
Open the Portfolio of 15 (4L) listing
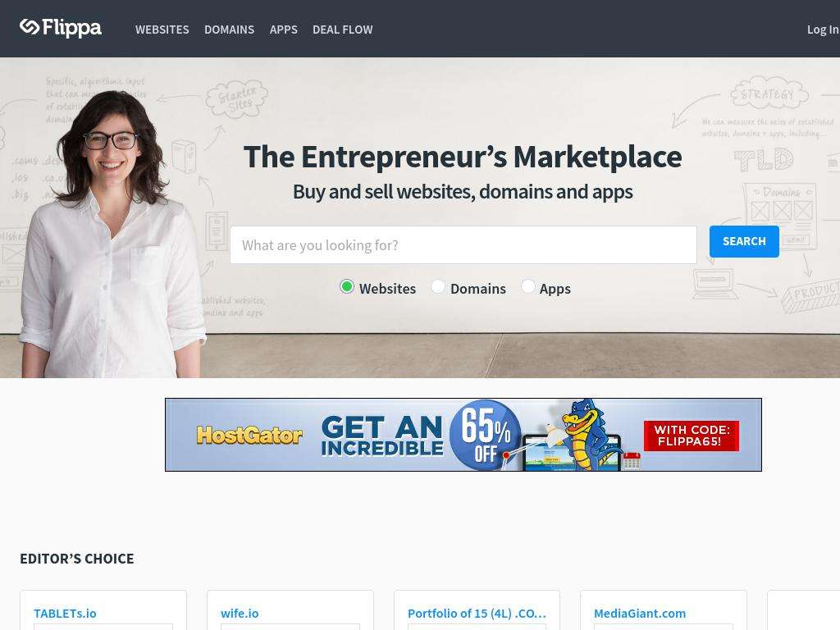click(477, 614)
